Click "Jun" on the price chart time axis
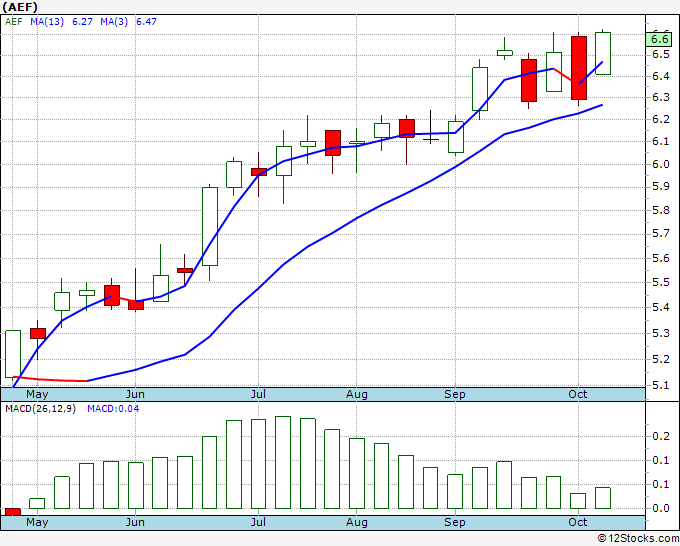 tap(135, 395)
